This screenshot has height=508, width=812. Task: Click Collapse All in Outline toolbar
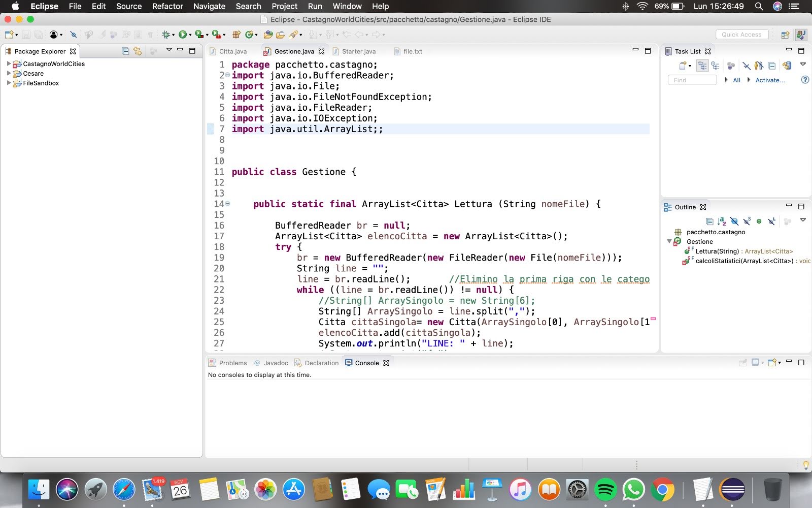tap(709, 221)
